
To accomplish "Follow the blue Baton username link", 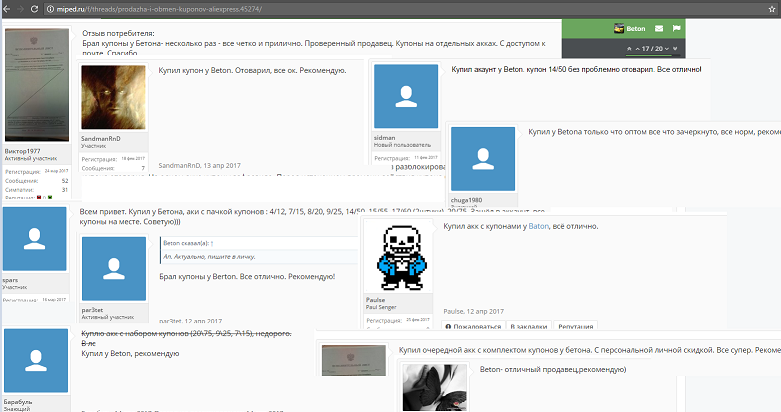I will (x=538, y=226).
